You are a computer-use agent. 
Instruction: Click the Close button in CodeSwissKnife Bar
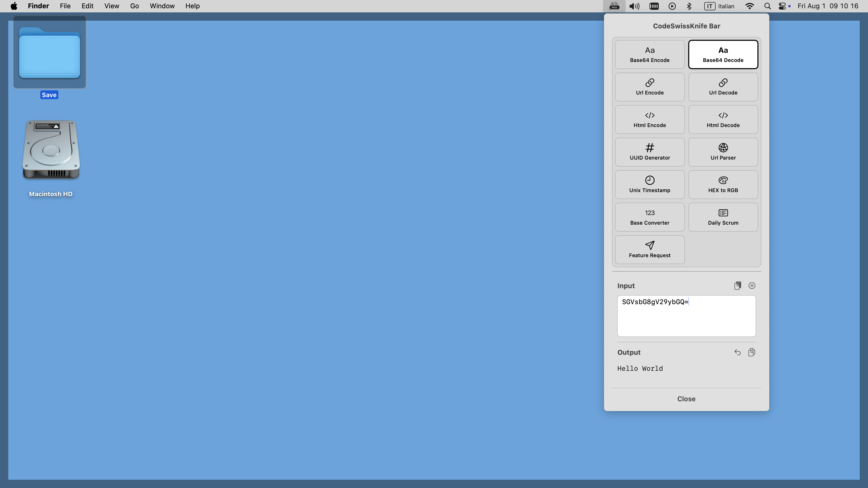point(686,399)
